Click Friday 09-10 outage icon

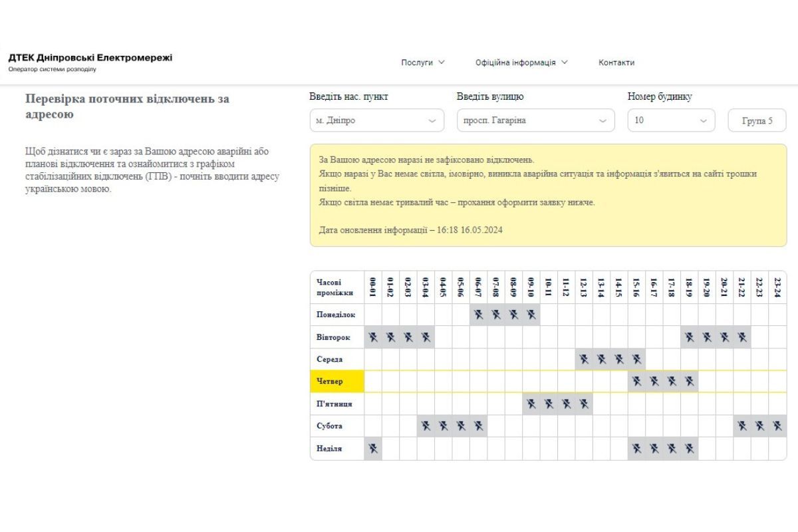tap(531, 404)
